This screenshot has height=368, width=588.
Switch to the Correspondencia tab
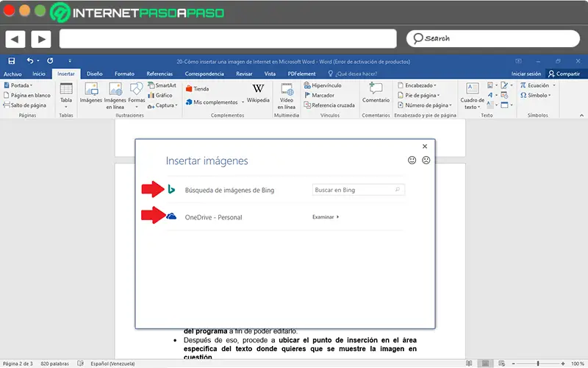tap(204, 74)
